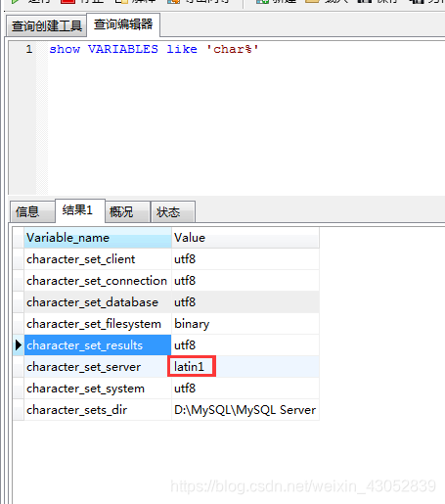Screen dimensions: 445x504
Task: Select the character_sets_dir cell
Action: 98,410
